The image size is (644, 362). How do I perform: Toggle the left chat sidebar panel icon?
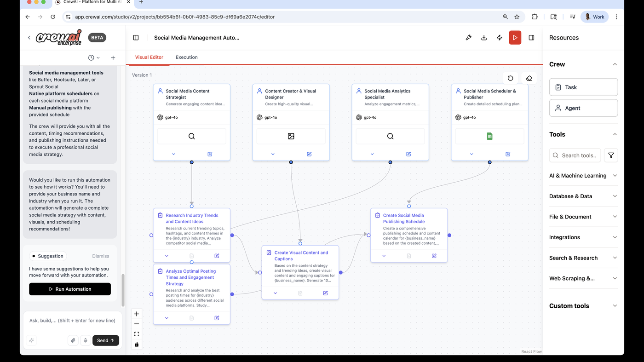[x=136, y=38]
